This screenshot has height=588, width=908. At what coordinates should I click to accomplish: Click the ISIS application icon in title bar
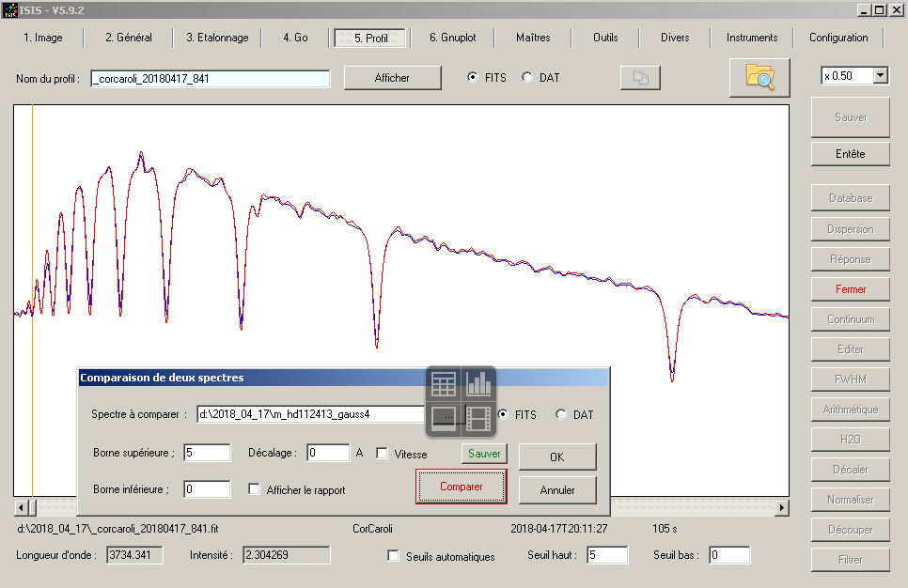[9, 9]
